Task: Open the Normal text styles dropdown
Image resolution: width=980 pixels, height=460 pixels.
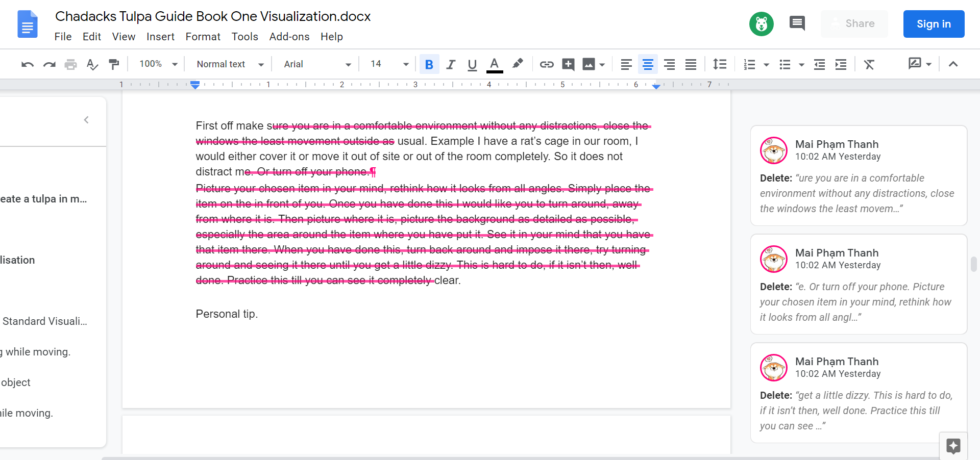Action: coord(230,64)
